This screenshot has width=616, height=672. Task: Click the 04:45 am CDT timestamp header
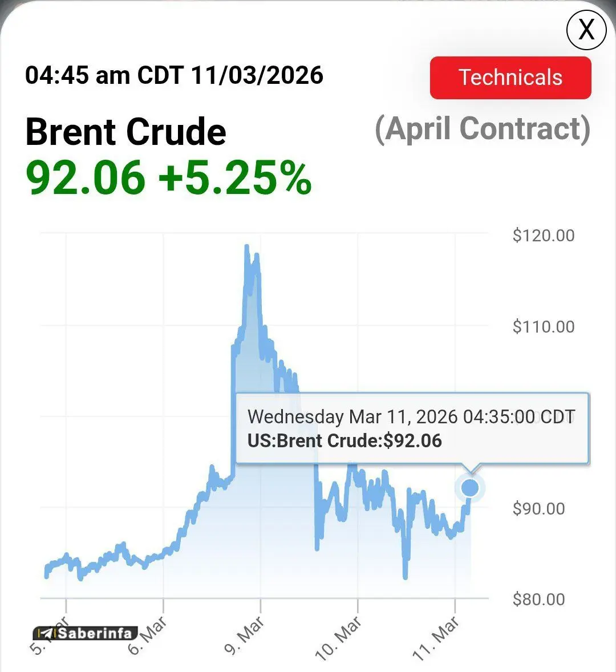[174, 75]
